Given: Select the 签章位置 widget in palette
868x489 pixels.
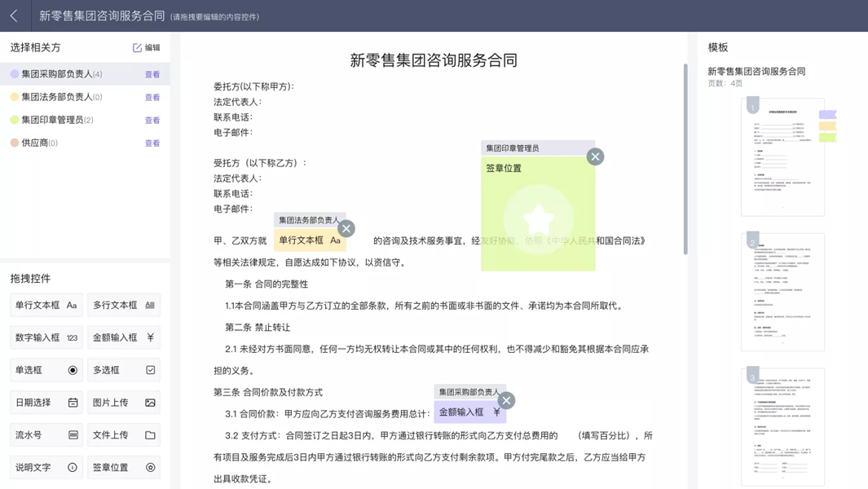Looking at the screenshot, I should click(124, 468).
